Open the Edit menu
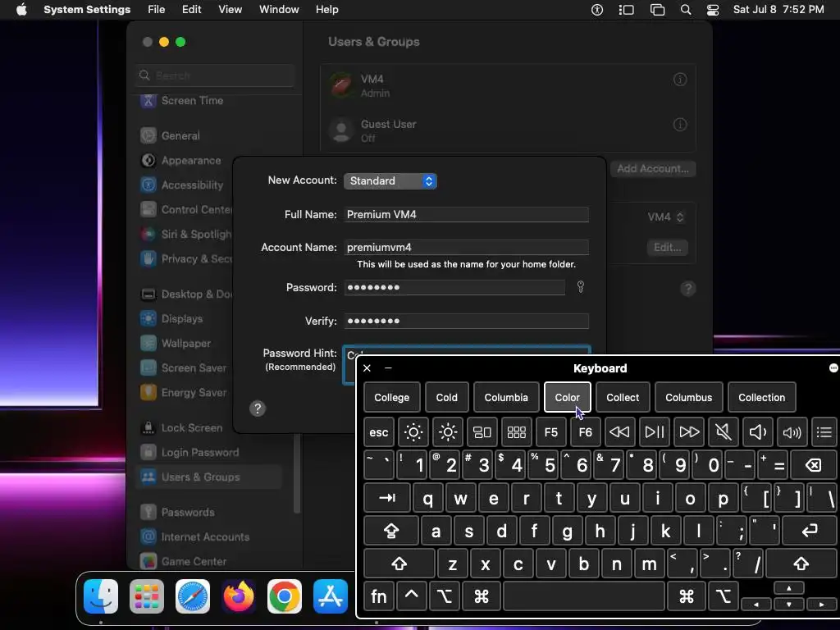840x630 pixels. point(191,10)
